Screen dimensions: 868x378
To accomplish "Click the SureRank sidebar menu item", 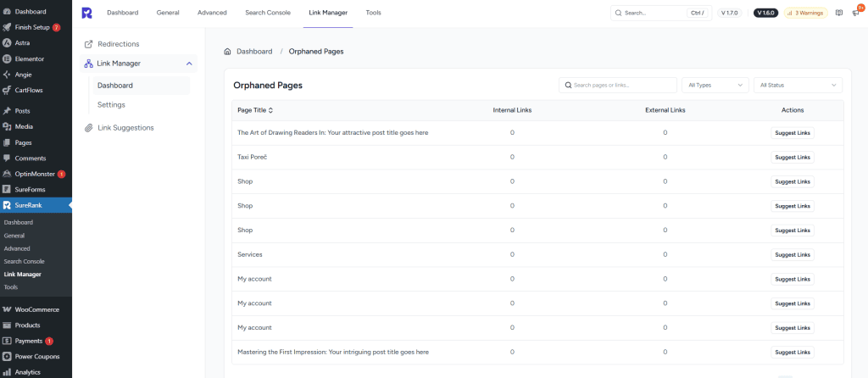I will point(36,205).
